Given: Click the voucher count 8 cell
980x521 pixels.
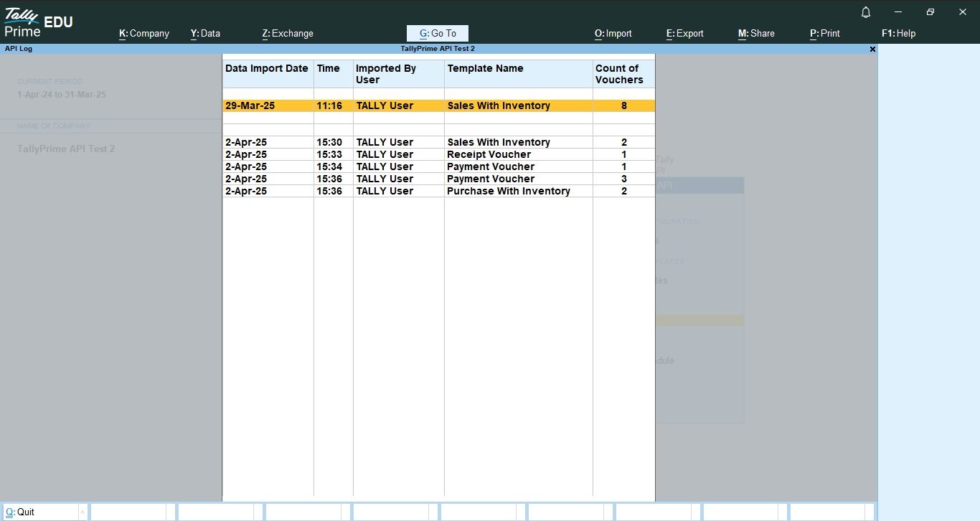Looking at the screenshot, I should 624,105.
